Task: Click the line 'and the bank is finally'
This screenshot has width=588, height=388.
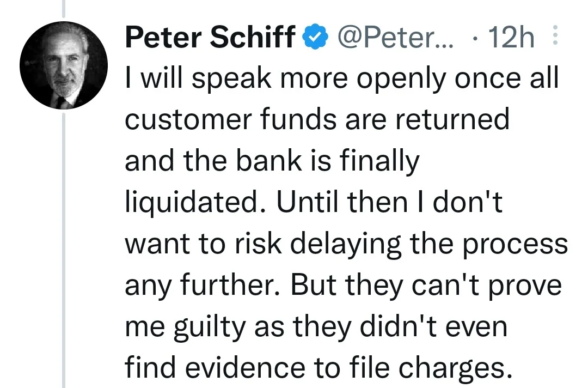Action: (272, 161)
